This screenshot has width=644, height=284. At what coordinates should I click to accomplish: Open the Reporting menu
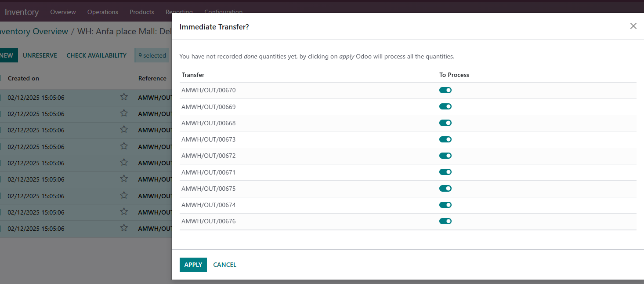tap(179, 12)
